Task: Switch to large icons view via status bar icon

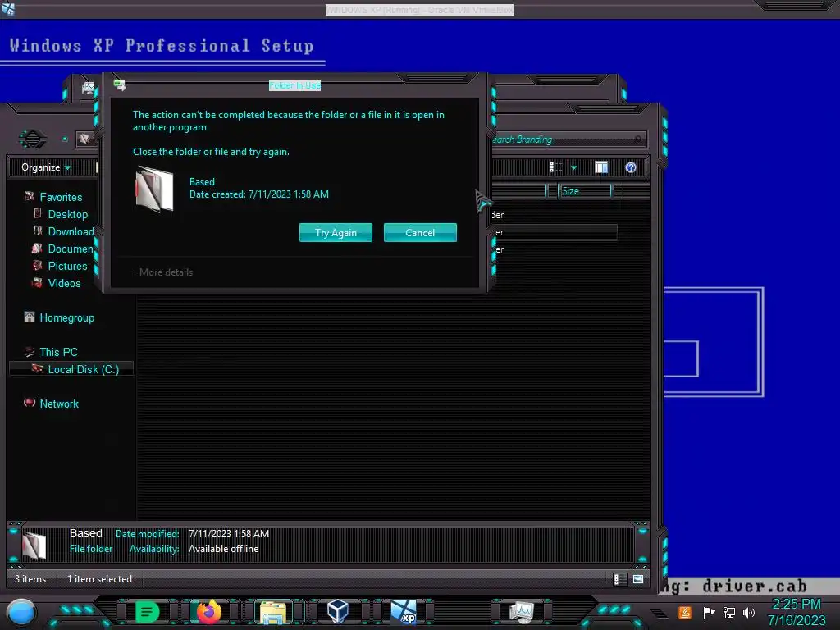Action: [638, 579]
